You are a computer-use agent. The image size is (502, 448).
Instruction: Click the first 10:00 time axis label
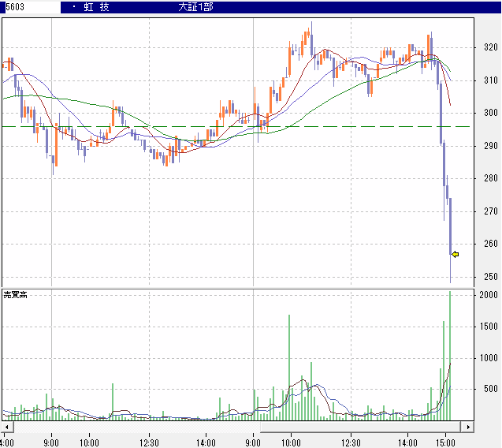tap(89, 442)
